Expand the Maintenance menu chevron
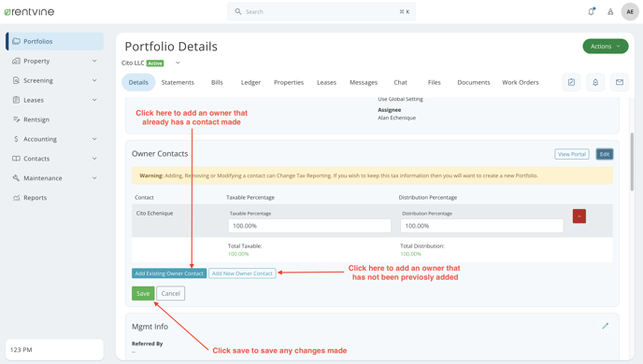 point(94,178)
